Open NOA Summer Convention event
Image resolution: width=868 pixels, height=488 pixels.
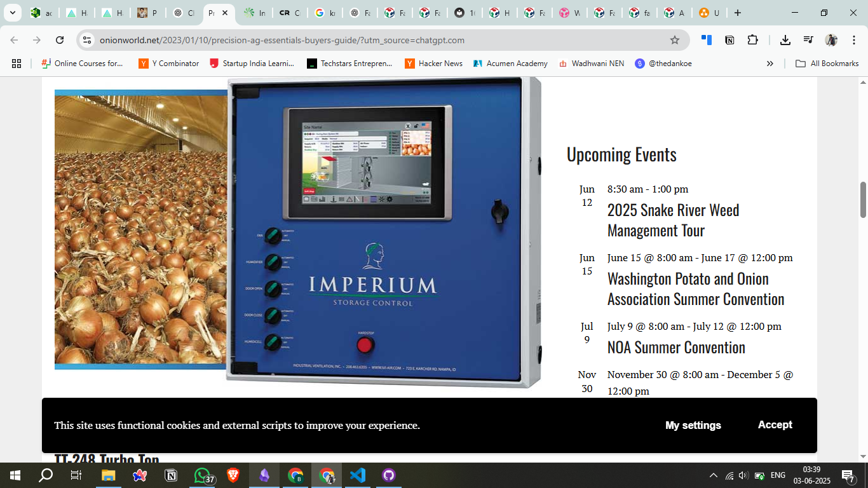pyautogui.click(x=676, y=347)
